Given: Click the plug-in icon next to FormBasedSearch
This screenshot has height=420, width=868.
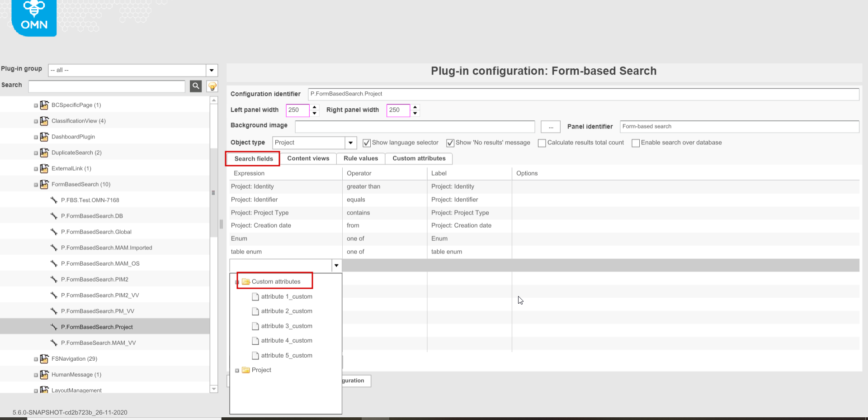Looking at the screenshot, I should pyautogui.click(x=44, y=184).
